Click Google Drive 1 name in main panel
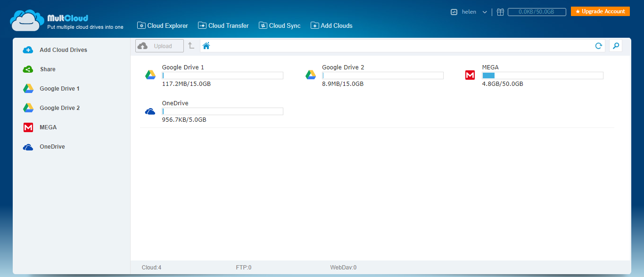644x277 pixels. point(183,67)
